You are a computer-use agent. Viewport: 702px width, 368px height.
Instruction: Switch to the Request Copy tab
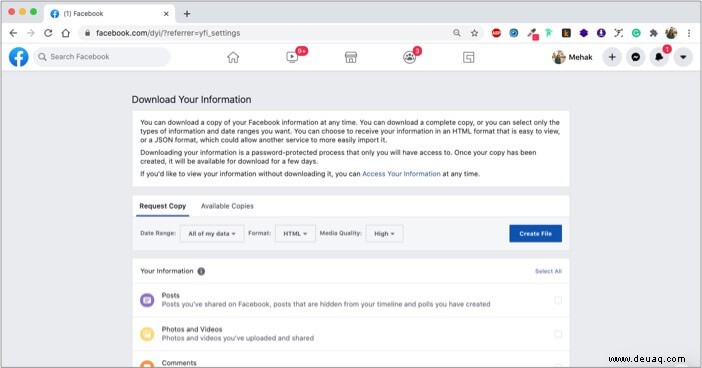tap(163, 206)
